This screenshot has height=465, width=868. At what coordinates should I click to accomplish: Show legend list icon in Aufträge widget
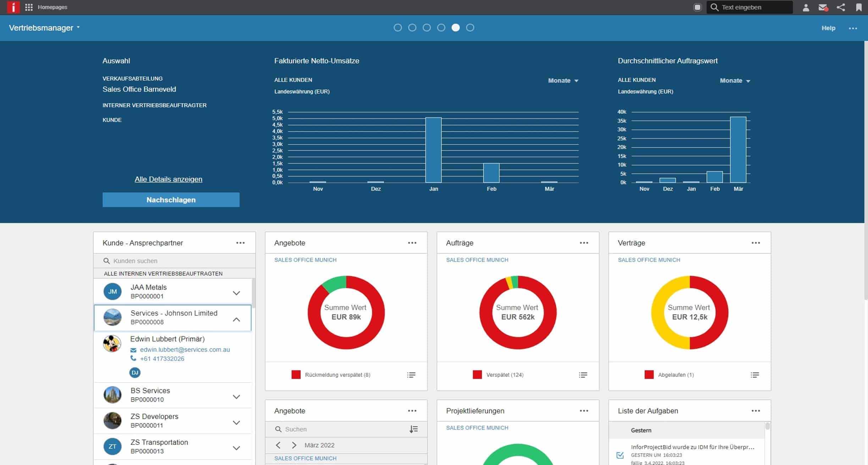coord(583,375)
